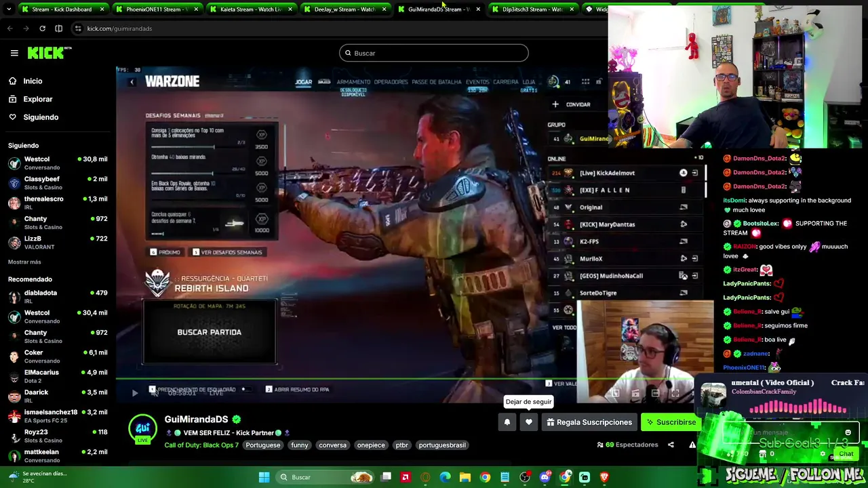Expand Mostrar más under Siguiendo list
The width and height of the screenshot is (868, 488).
[24, 262]
